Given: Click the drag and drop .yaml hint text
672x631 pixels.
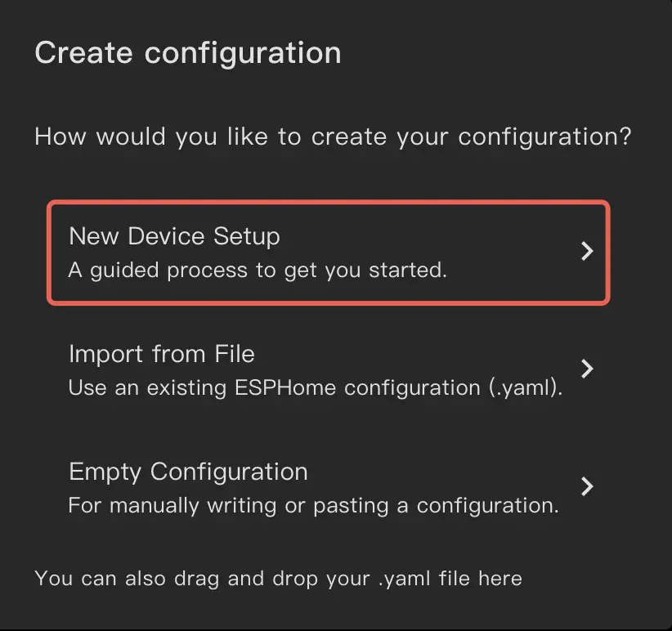Looking at the screenshot, I should tap(278, 579).
